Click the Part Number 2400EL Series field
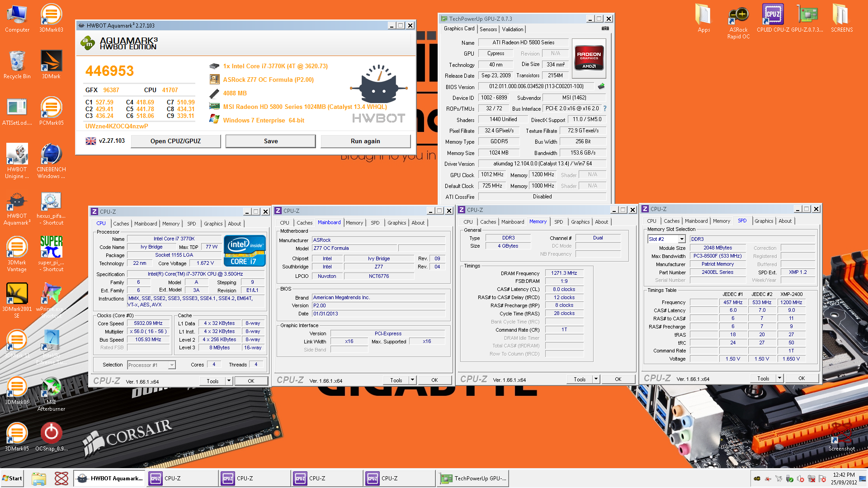 717,272
